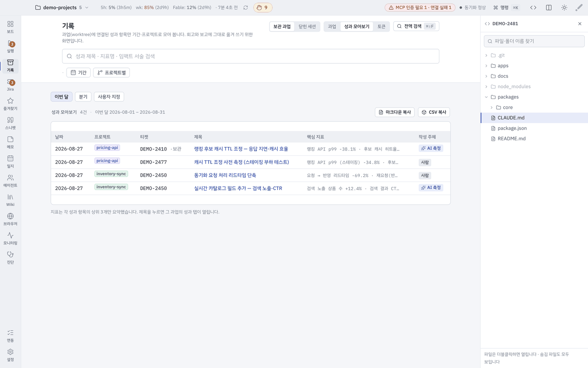
Task: Select the 이번 달 period option
Action: [62, 97]
